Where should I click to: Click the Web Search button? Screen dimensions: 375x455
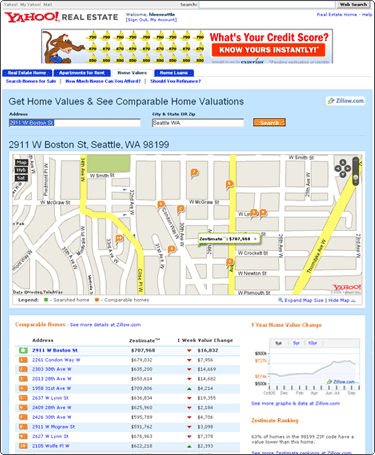[353, 4]
